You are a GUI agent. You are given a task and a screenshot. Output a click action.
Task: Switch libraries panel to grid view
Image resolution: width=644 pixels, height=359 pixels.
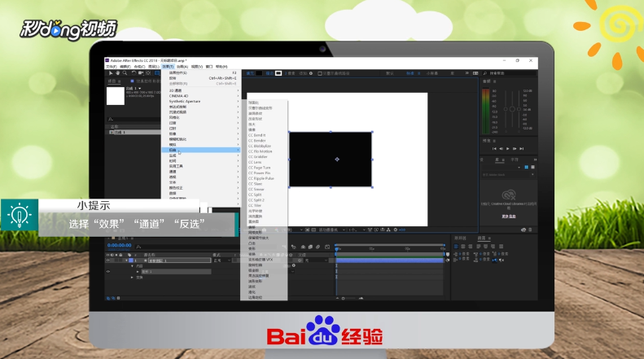tap(526, 167)
